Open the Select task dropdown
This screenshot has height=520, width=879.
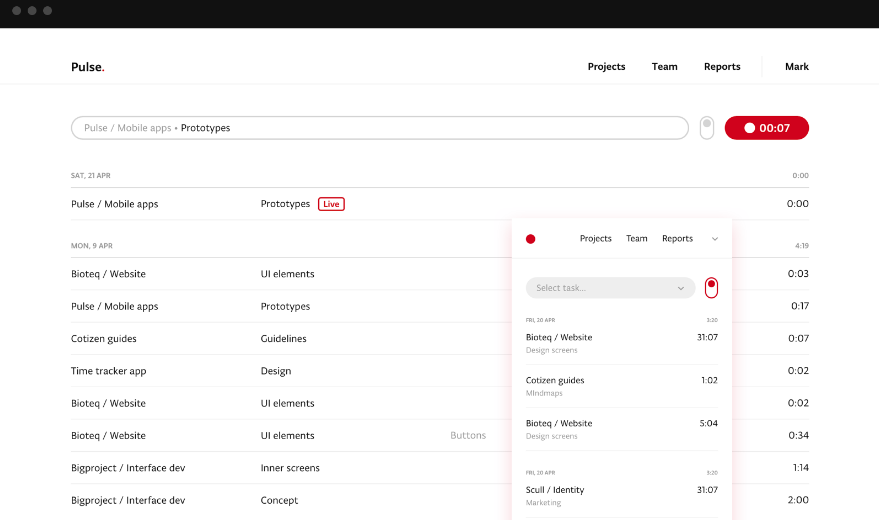click(x=610, y=288)
